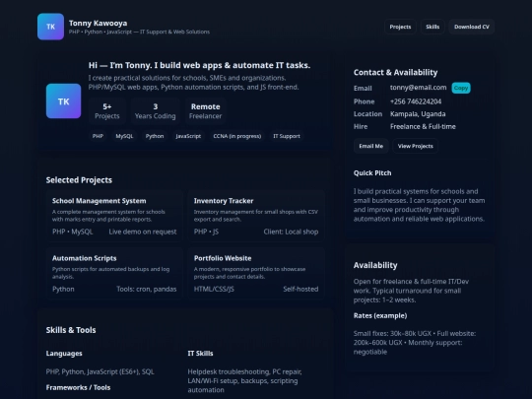Viewport: 532px width, 399px height.
Task: Click the HTML/CSS/JS label on Portfolio card
Action: pos(214,289)
